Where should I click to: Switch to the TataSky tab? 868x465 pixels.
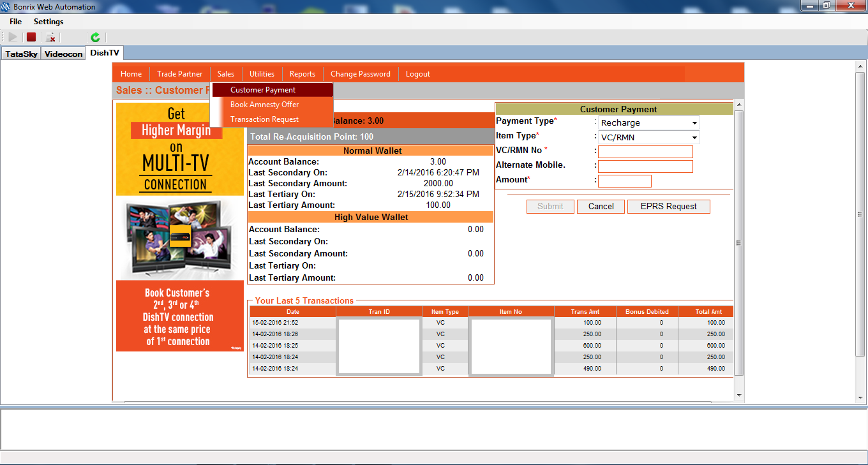coord(22,54)
